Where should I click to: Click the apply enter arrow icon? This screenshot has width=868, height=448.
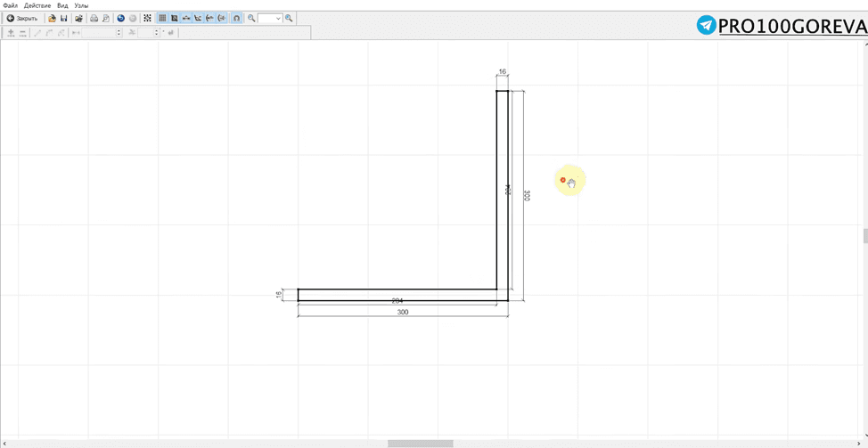(171, 33)
